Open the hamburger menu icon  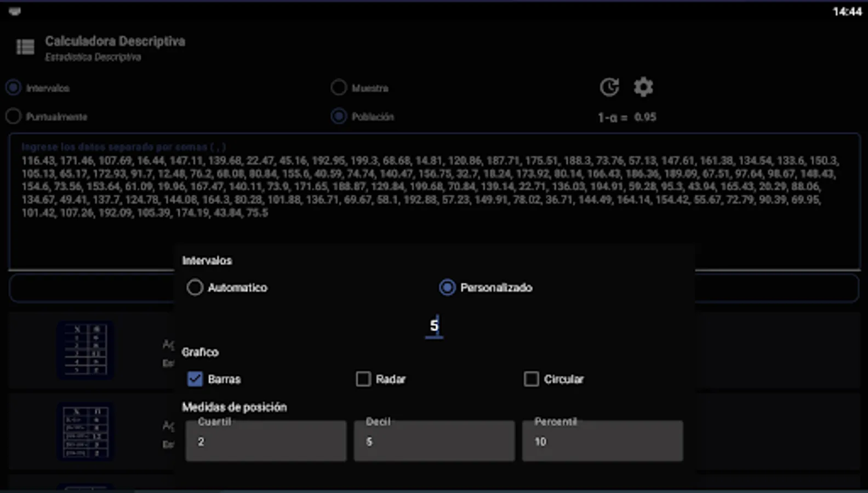coord(25,47)
